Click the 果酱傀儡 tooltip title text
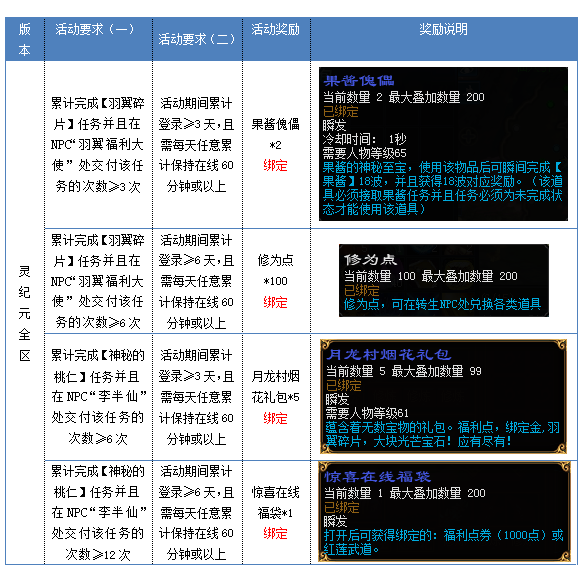The height and width of the screenshot is (581, 580). tap(359, 80)
